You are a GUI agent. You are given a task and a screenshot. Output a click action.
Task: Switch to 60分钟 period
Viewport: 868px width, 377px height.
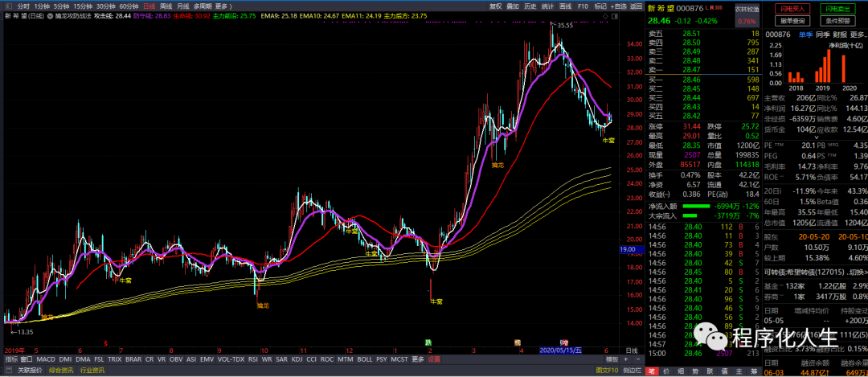[129, 6]
